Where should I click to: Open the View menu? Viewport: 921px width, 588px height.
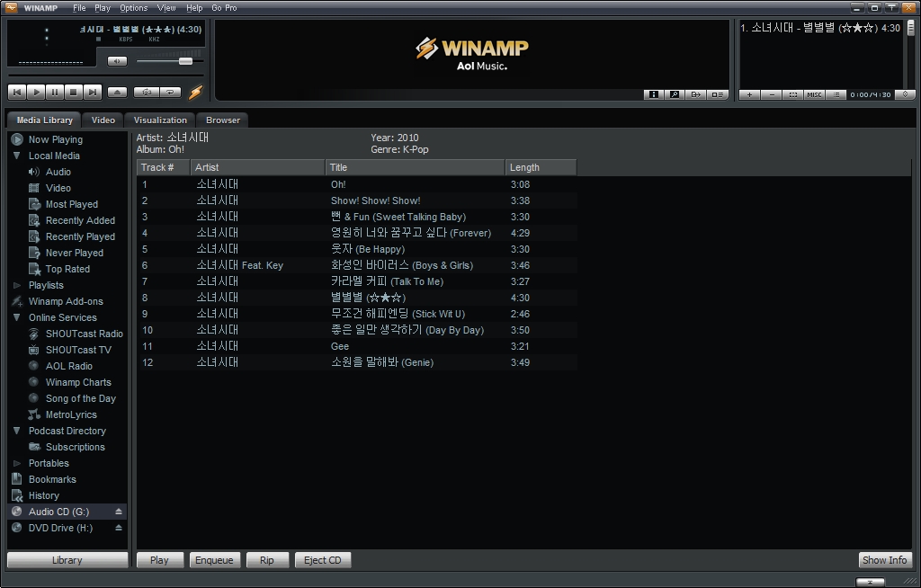click(x=166, y=7)
